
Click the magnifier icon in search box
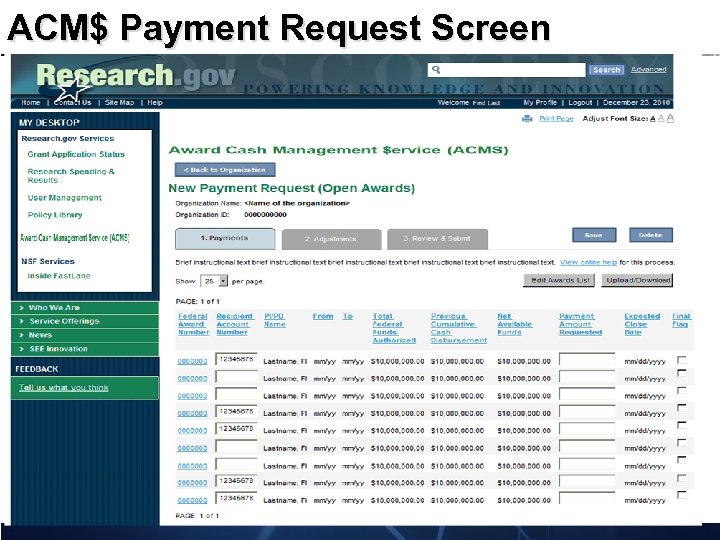(436, 69)
